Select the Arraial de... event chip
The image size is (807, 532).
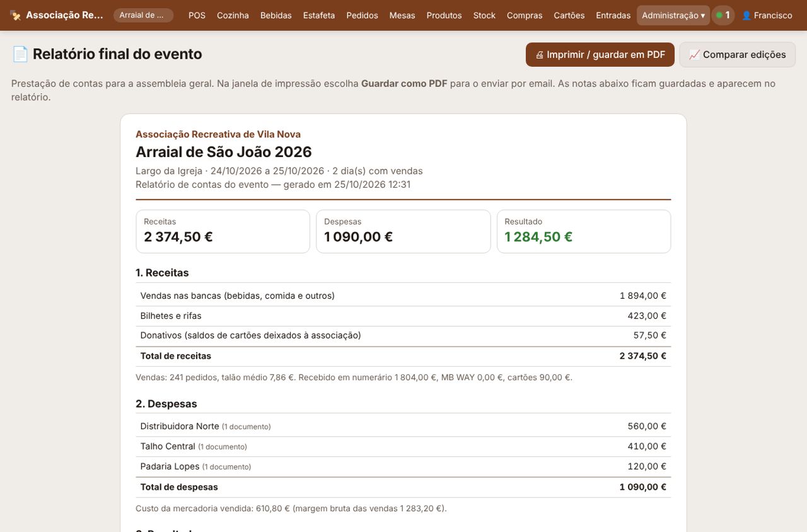[143, 15]
